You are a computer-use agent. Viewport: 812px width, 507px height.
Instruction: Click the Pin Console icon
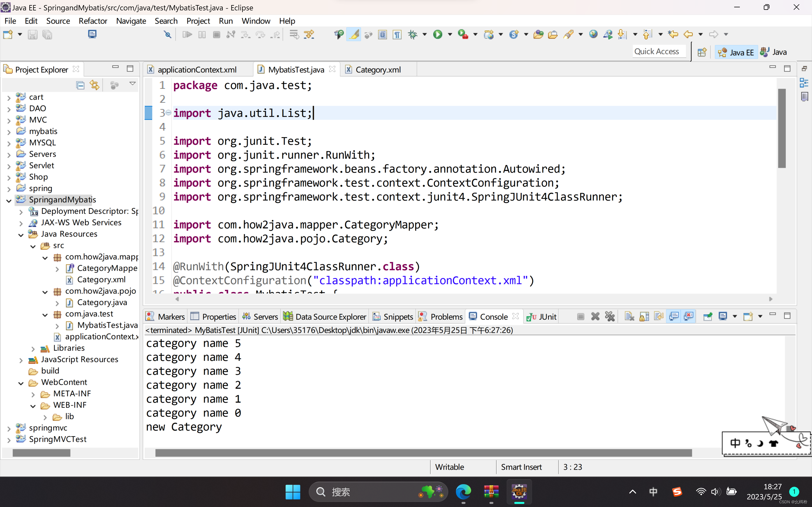[x=708, y=317]
